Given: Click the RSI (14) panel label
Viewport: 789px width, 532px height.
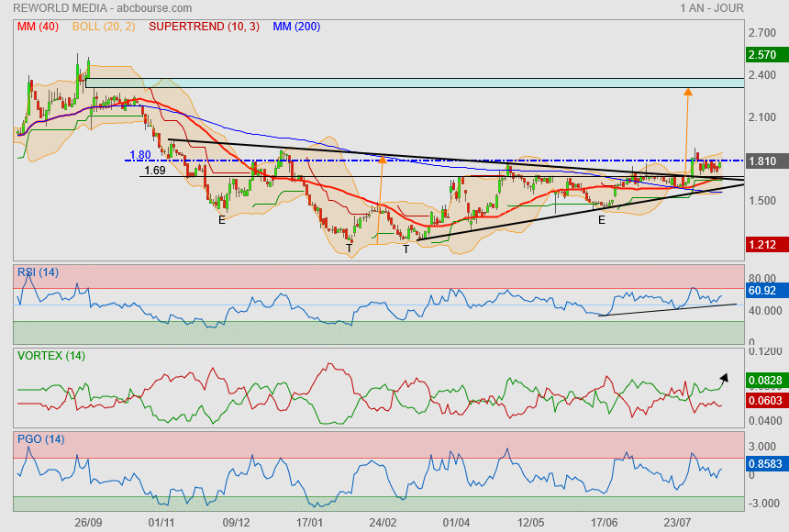Looking at the screenshot, I should pos(38,272).
